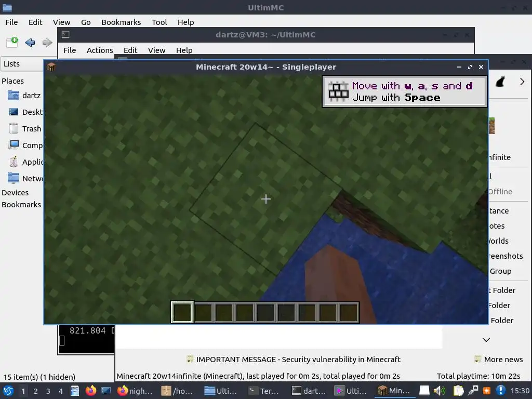Viewport: 532px width, 399px height.
Task: Click the Bookmarks heading in the sidebar
Action: [21, 205]
